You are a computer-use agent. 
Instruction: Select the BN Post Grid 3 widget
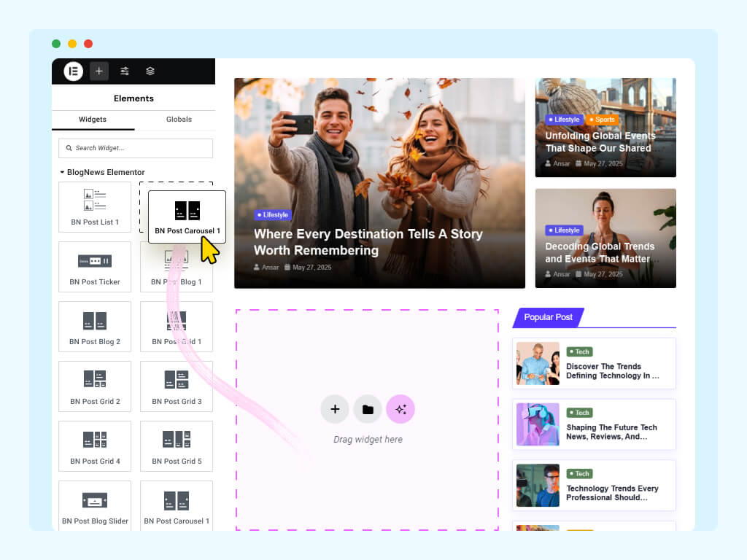click(176, 386)
